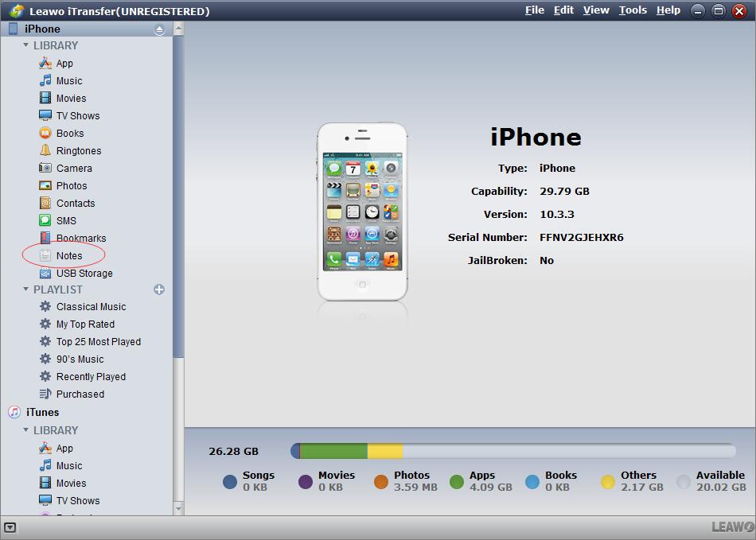Open the Books category icon
The image size is (756, 540).
pos(45,133)
